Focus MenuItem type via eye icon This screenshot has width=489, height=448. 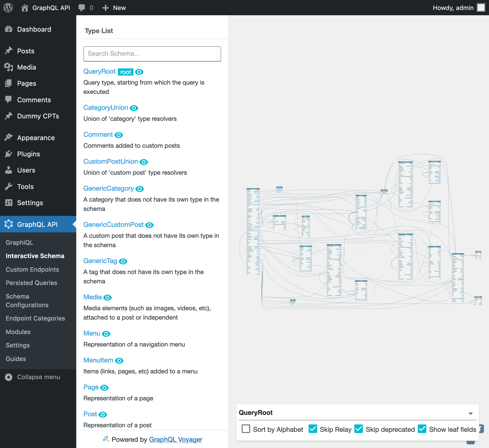pos(119,361)
